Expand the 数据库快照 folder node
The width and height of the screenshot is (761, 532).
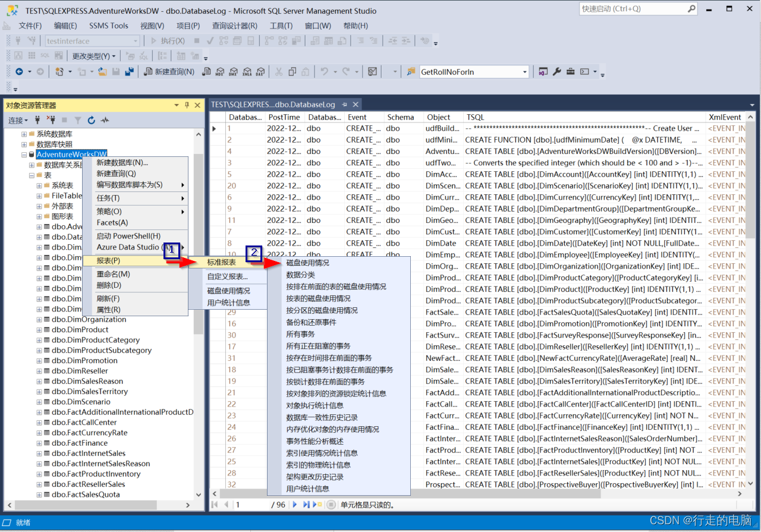(x=24, y=144)
